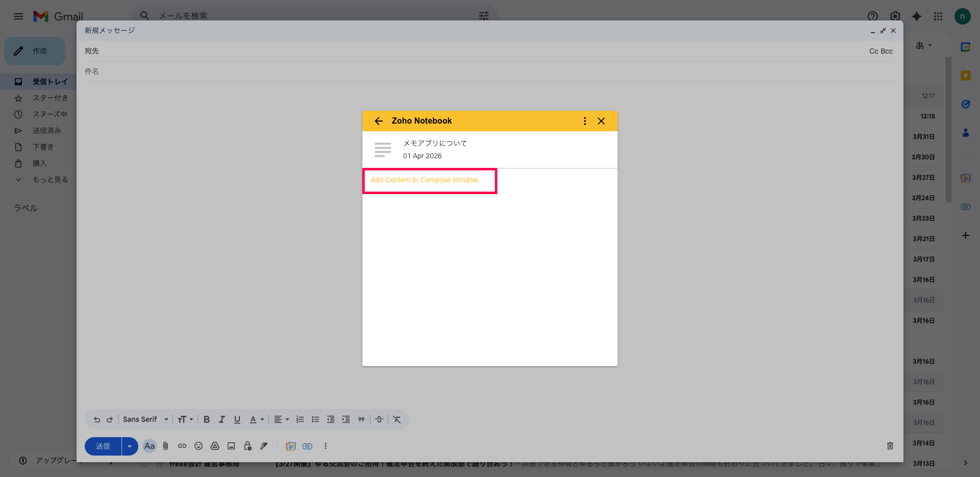Insert files using Google Drive icon
980x477 pixels.
215,446
